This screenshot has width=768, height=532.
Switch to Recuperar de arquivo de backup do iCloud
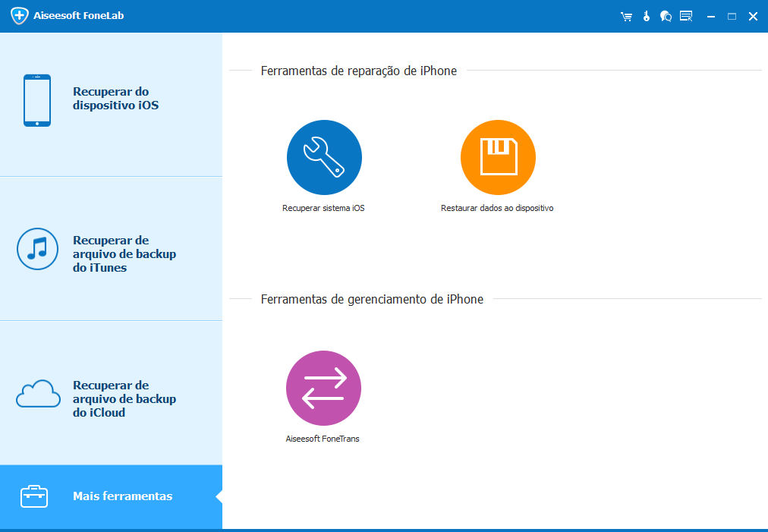[x=112, y=393]
